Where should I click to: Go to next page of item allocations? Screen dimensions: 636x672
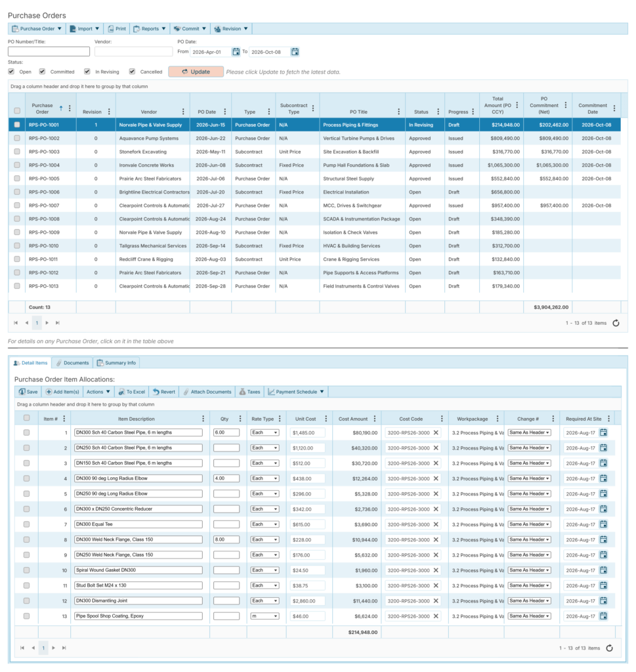[54, 648]
